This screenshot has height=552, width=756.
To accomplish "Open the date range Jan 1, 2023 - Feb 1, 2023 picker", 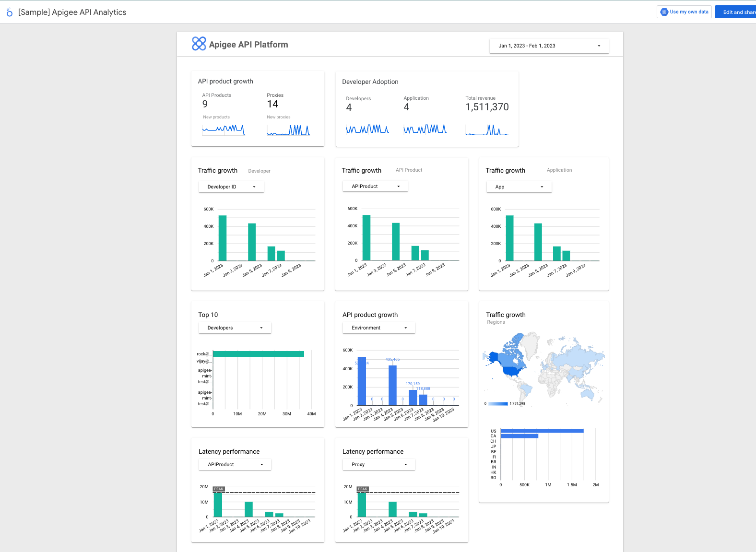I will pyautogui.click(x=549, y=46).
